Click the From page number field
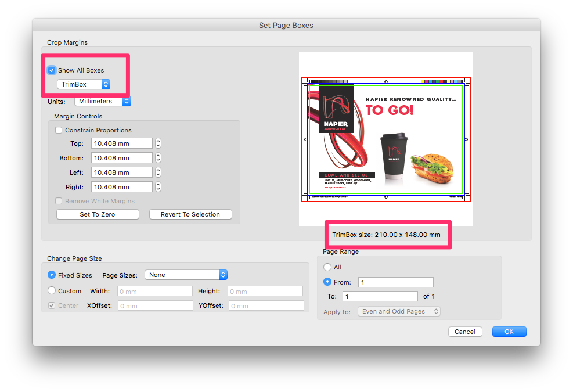Screen dimensions: 573x392 395,282
